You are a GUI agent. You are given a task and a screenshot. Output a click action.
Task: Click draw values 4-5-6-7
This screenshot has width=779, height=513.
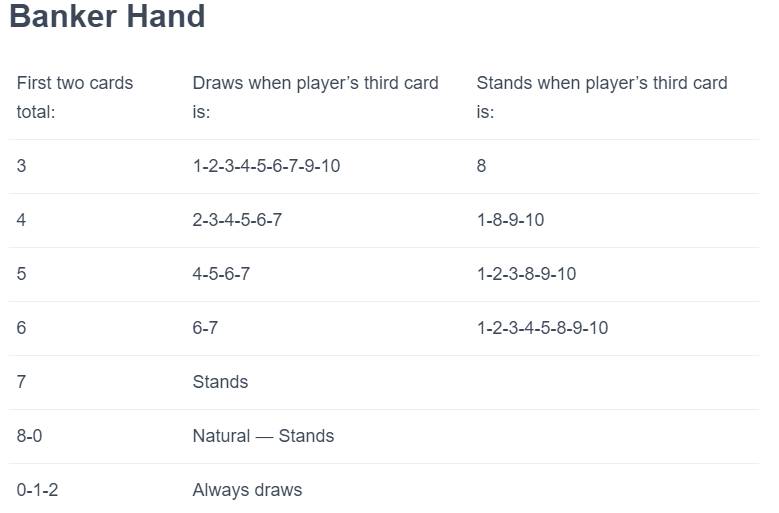point(221,274)
